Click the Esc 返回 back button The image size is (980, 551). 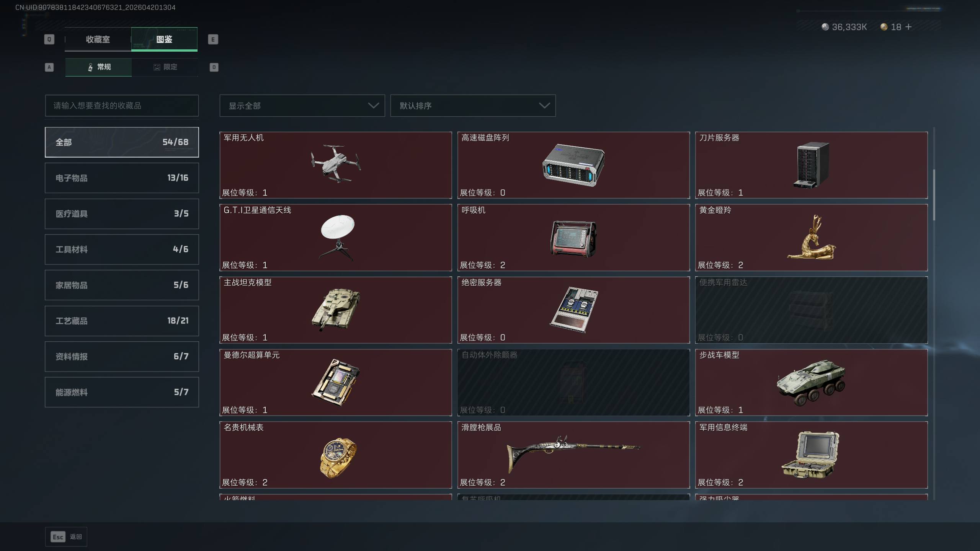[x=66, y=537]
